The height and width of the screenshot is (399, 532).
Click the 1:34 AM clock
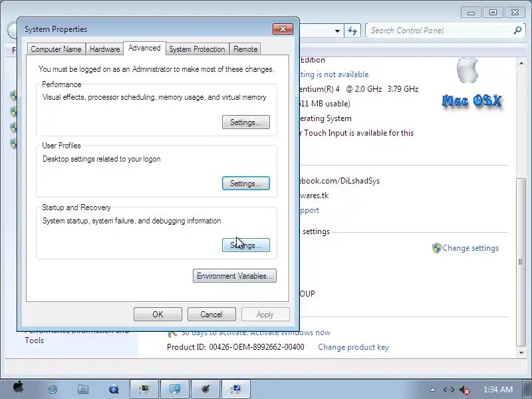497,390
